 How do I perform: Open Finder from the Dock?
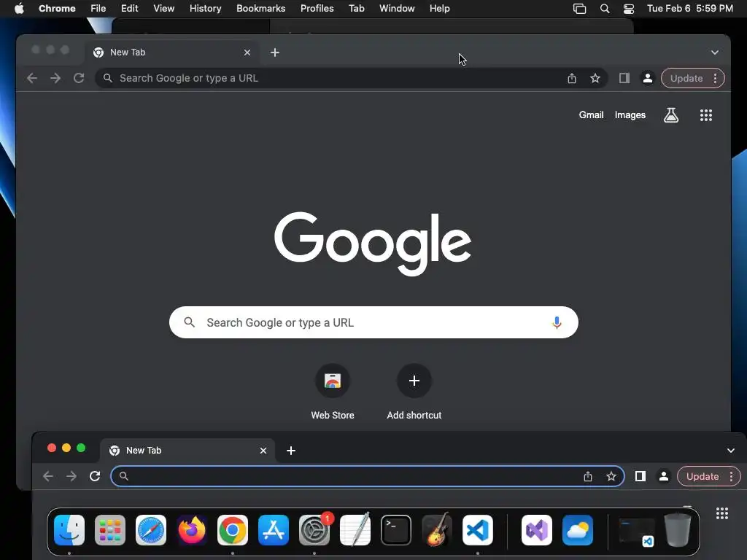tap(69, 529)
